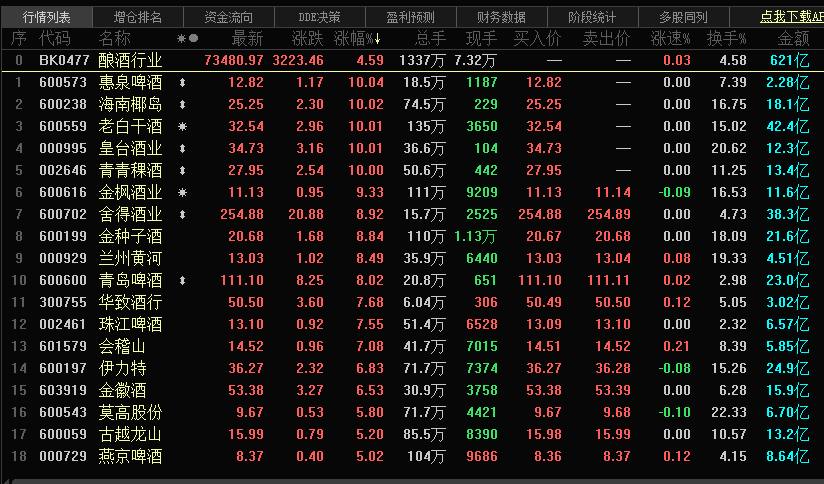Screen dimensions: 824x484
Task: Sort by the 最新 column header
Action: (247, 38)
